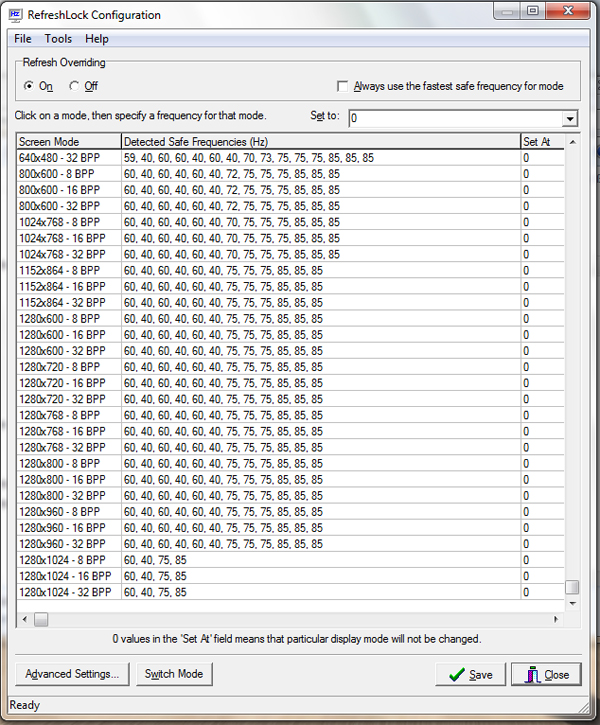Image resolution: width=600 pixels, height=725 pixels.
Task: Select the 1280x800 - 16 BPP mode
Action: coord(290,479)
